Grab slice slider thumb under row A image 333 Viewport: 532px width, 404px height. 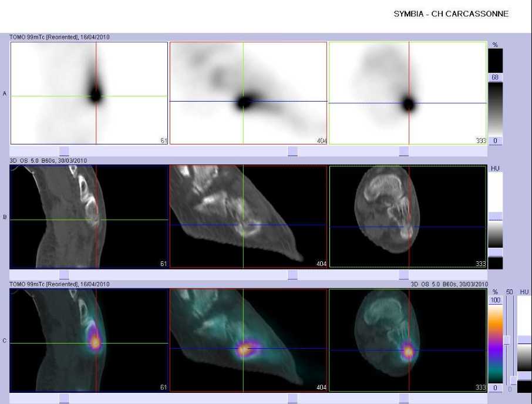pyautogui.click(x=404, y=151)
